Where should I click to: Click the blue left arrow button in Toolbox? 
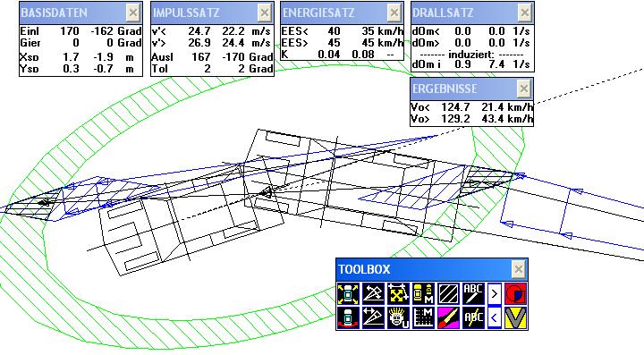pos(494,317)
